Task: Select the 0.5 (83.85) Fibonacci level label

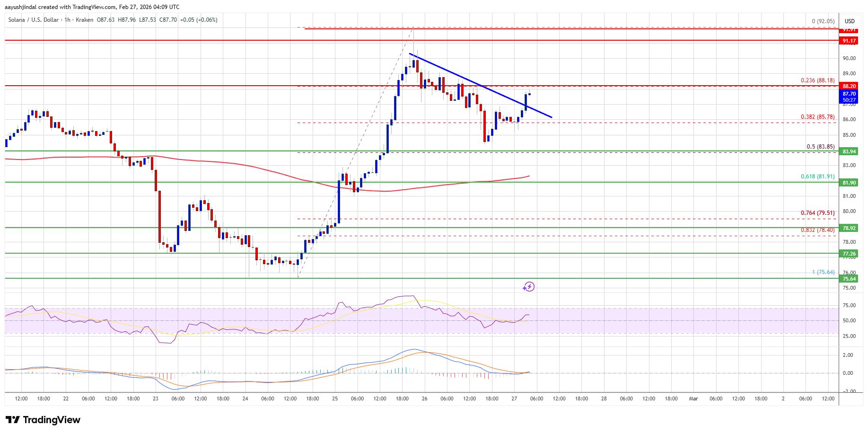Action: coord(820,146)
